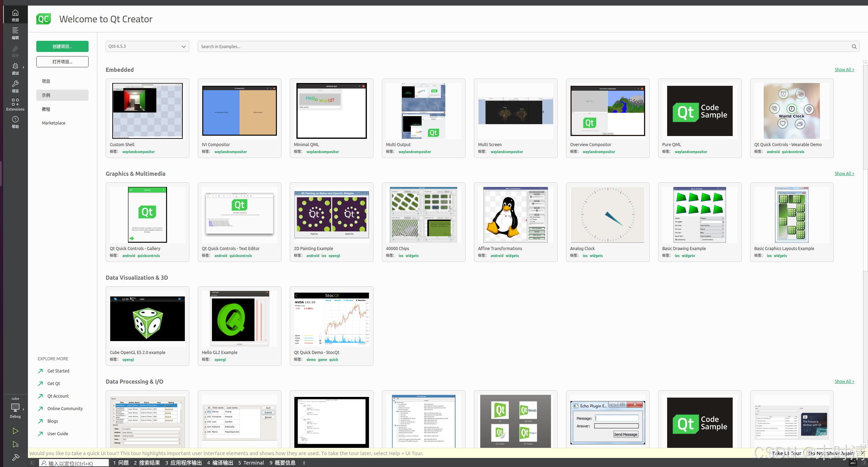This screenshot has width=868, height=467.
Task: Open the 4 编译输出 output pane
Action: point(220,463)
